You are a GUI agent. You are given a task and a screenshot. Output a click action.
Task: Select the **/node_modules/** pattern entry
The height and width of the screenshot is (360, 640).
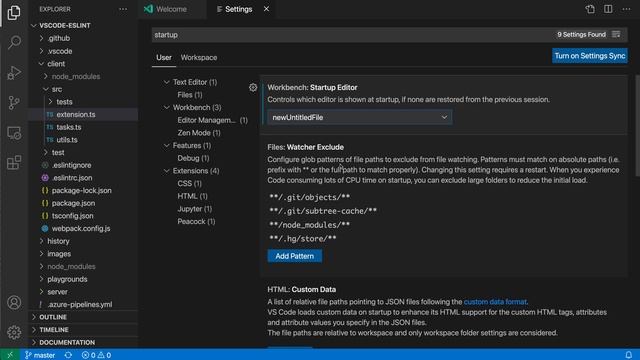[x=309, y=225]
